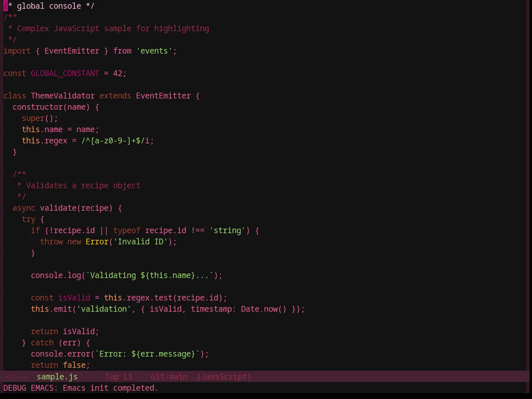Click the 'try' keyword
The width and height of the screenshot is (532, 399).
click(28, 219)
